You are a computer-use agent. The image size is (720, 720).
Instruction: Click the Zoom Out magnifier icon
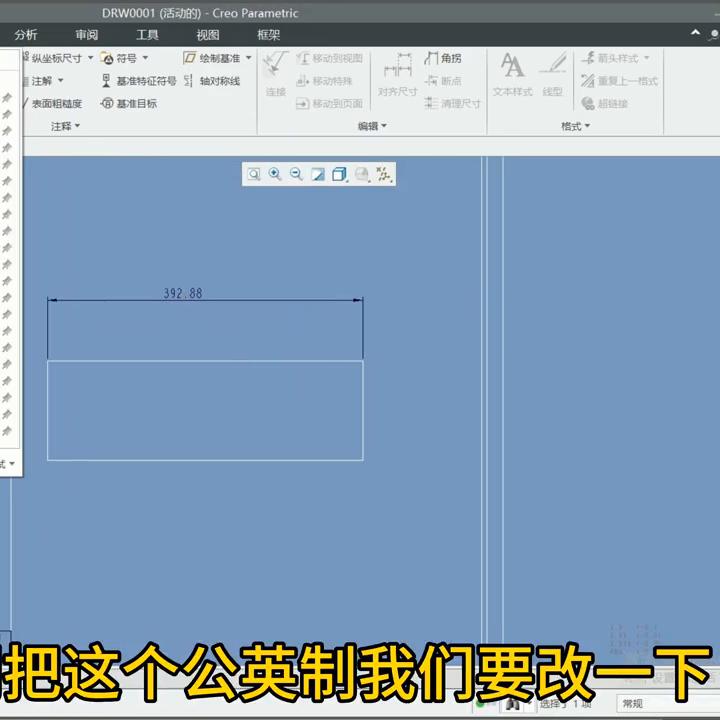tap(296, 174)
